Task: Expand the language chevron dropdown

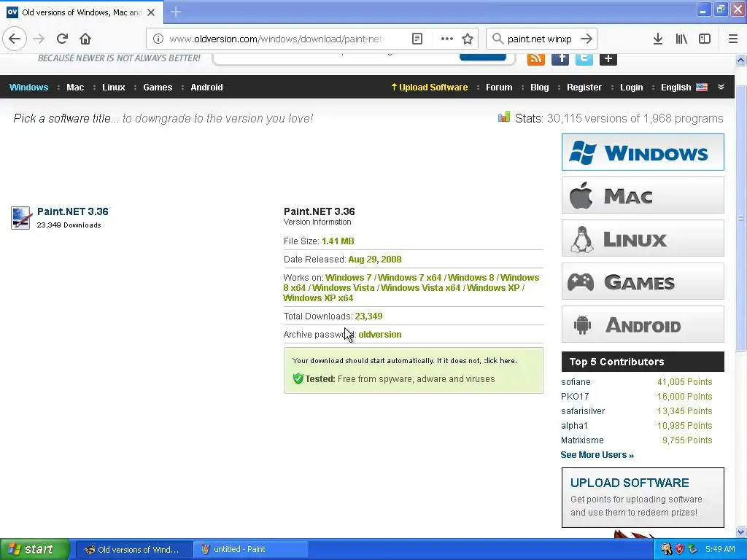Action: 721,87
